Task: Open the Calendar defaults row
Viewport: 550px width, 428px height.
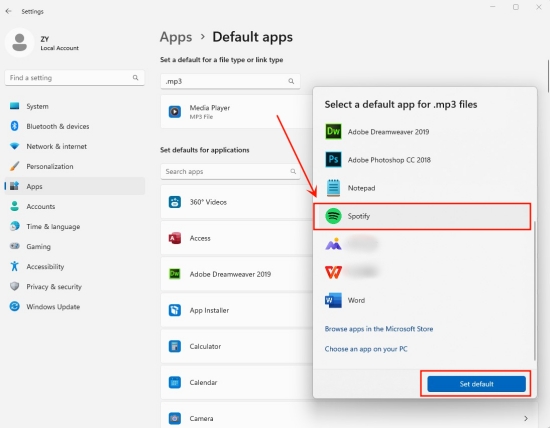Action: pyautogui.click(x=237, y=382)
